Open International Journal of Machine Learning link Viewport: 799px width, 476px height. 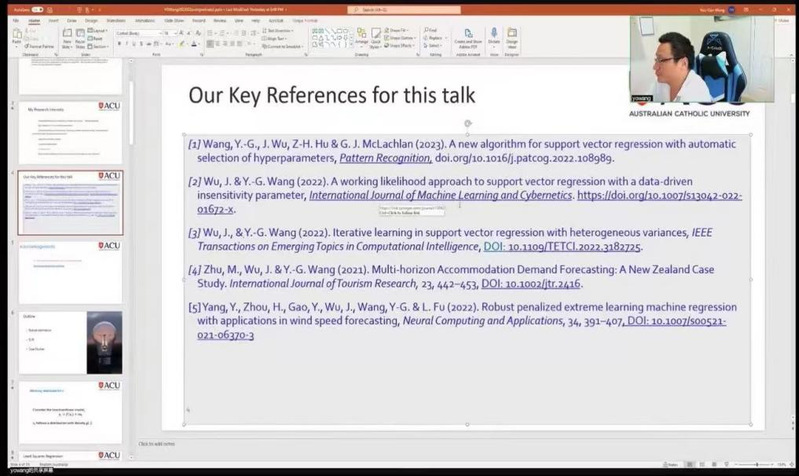pyautogui.click(x=441, y=195)
